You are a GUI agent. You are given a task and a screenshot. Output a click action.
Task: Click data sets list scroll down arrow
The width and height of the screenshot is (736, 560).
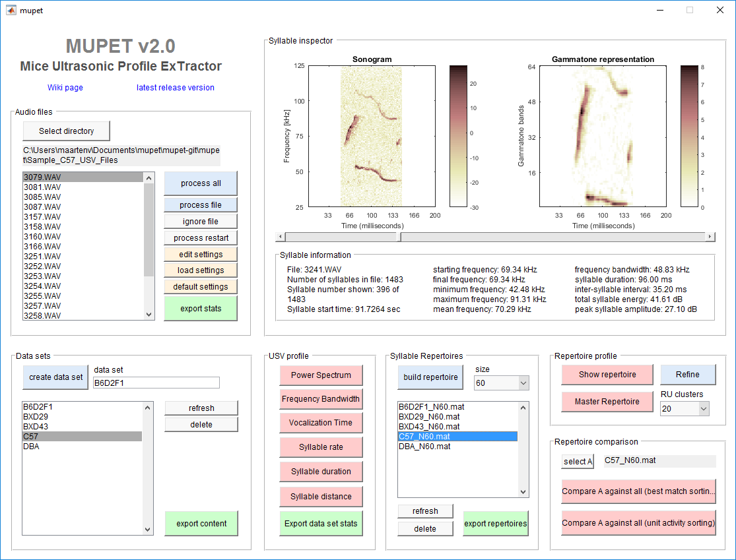point(147,530)
